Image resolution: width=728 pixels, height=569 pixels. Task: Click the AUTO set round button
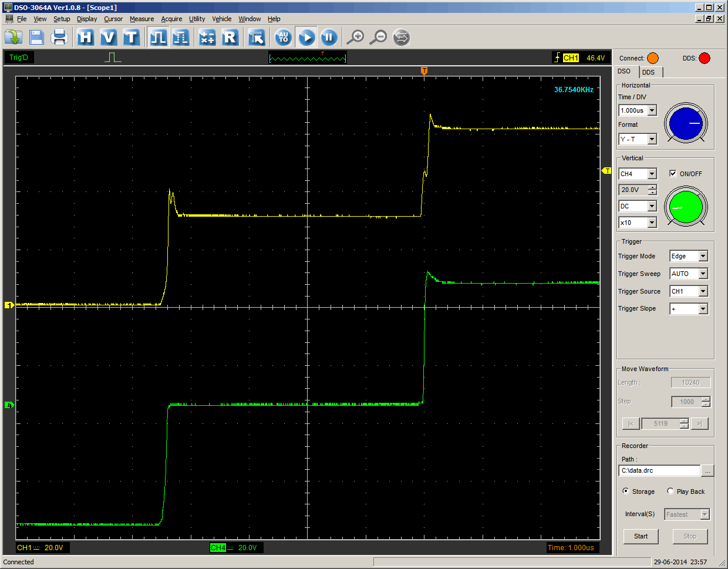pyautogui.click(x=284, y=38)
